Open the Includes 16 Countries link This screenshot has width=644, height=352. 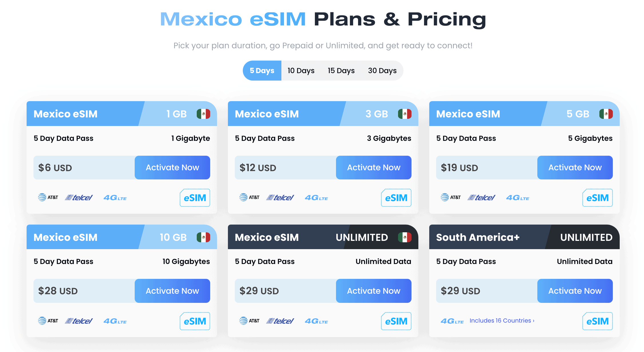(501, 321)
